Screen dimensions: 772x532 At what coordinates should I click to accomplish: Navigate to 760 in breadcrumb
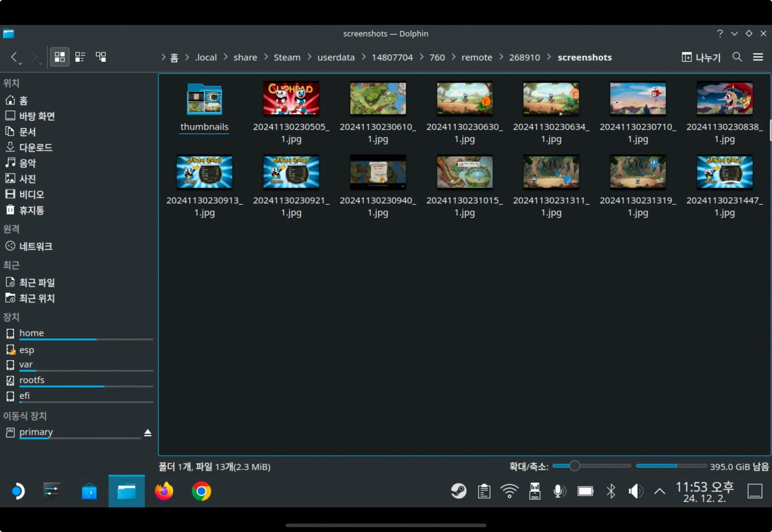437,57
